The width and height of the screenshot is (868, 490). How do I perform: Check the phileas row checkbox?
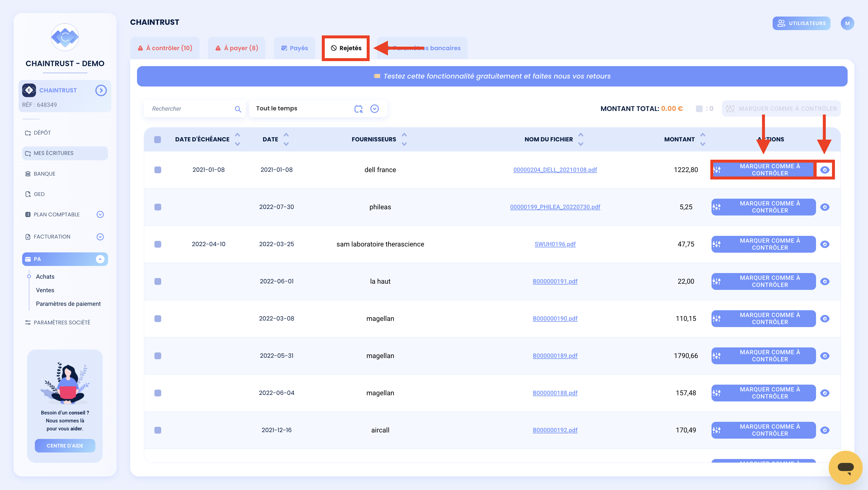[x=158, y=207]
